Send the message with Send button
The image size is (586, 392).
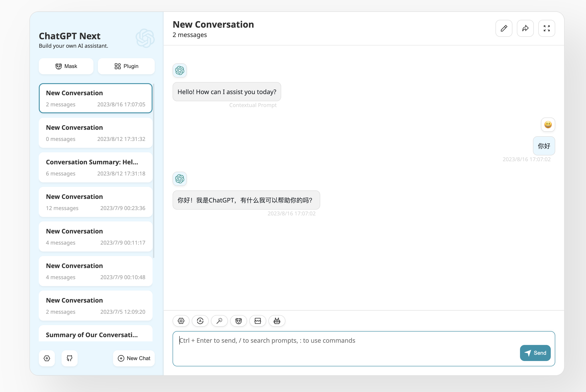(535, 353)
